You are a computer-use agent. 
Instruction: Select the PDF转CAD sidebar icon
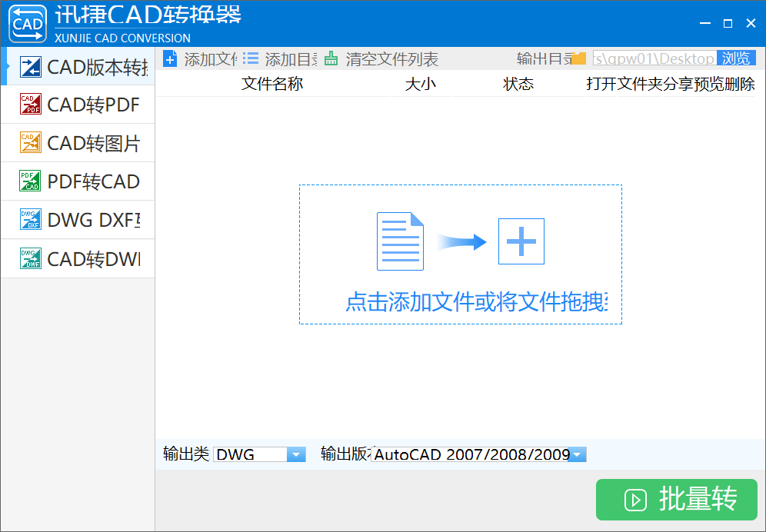(x=30, y=181)
